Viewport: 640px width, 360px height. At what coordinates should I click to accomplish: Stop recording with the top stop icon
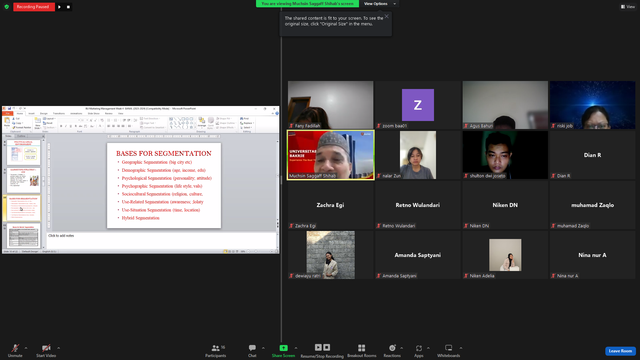click(x=68, y=7)
